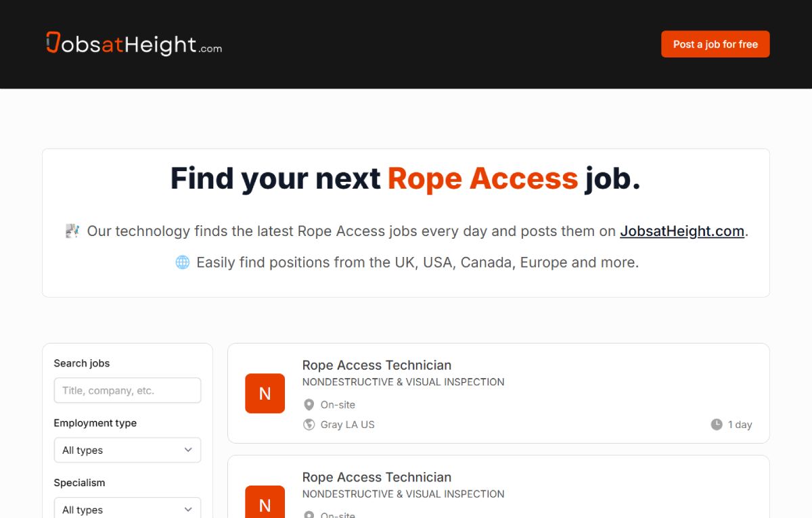Click the globe icon beside Gray LA US
The width and height of the screenshot is (812, 518).
pyautogui.click(x=309, y=425)
